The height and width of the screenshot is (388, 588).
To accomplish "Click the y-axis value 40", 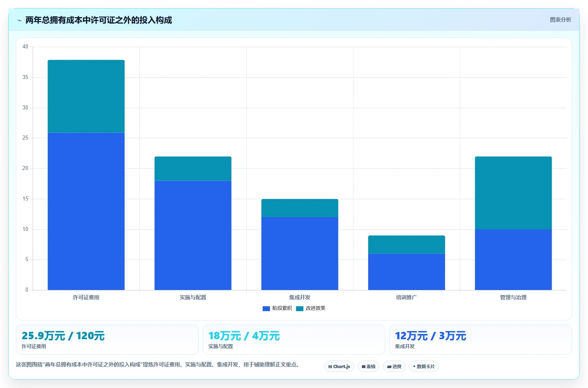I will 25,47.
